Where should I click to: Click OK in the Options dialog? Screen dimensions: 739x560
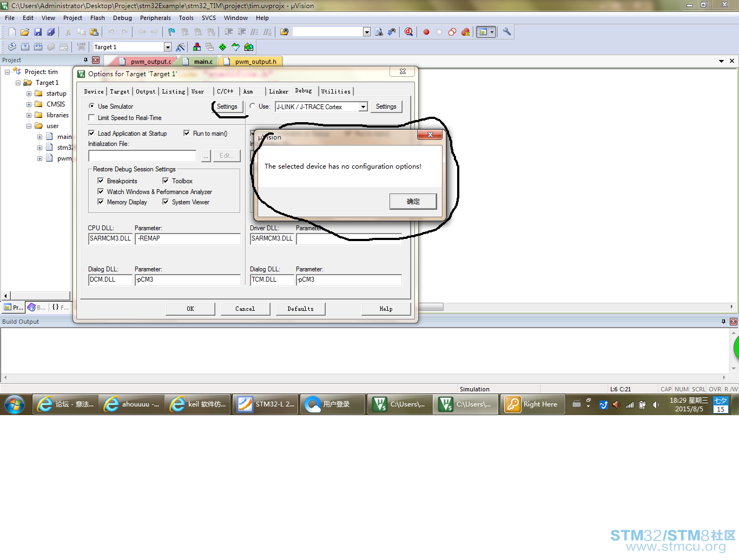pos(190,309)
